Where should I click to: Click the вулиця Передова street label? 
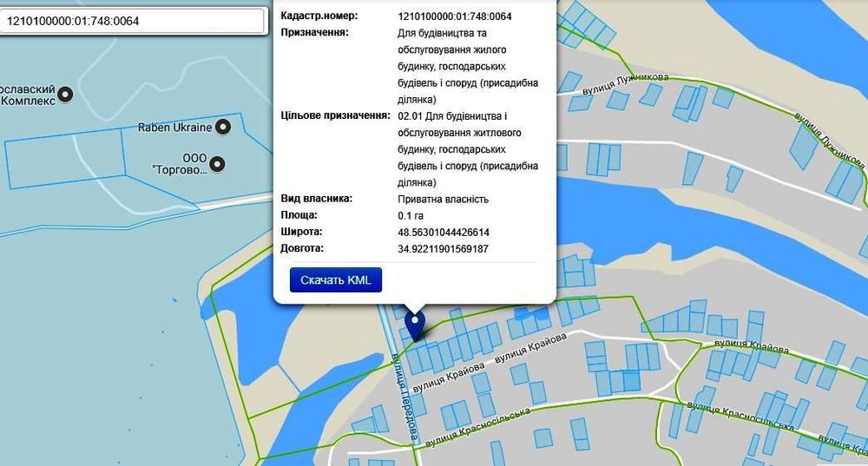404,396
